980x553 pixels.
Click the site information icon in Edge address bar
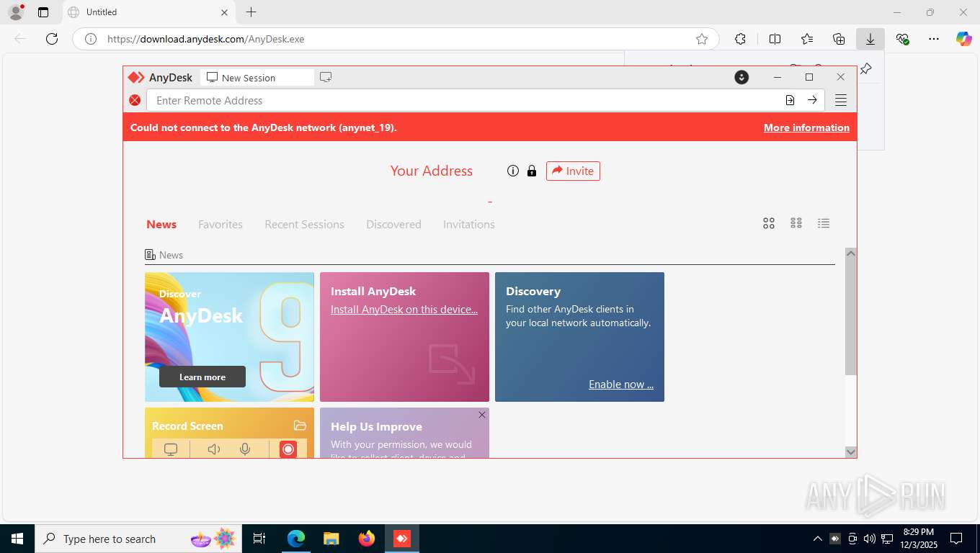[x=91, y=39]
